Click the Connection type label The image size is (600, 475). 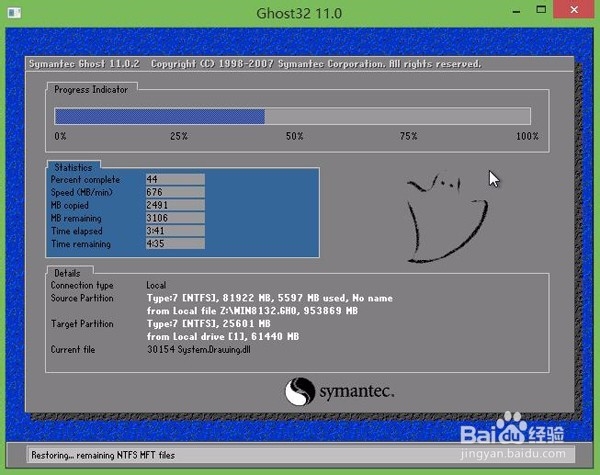82,286
